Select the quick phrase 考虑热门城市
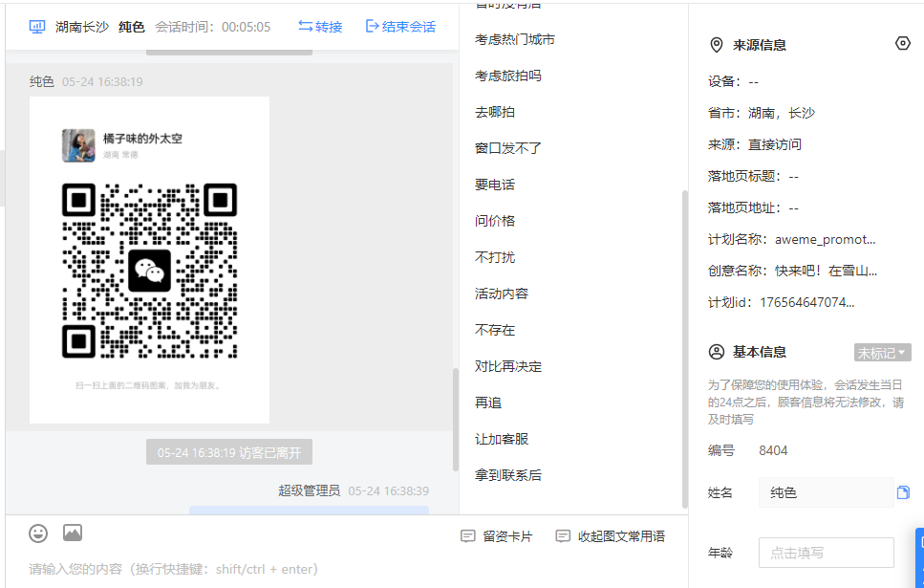 pyautogui.click(x=515, y=39)
